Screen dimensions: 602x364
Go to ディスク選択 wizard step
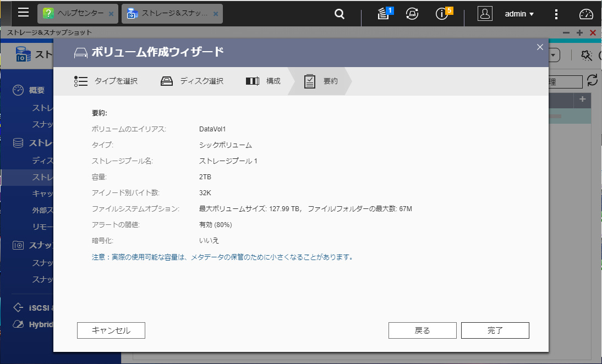(192, 81)
